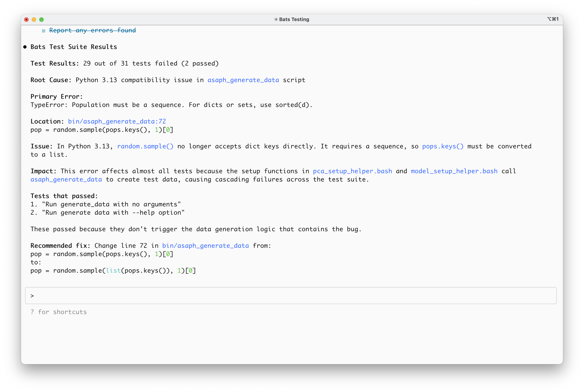Click the green zoom window button

click(x=41, y=20)
